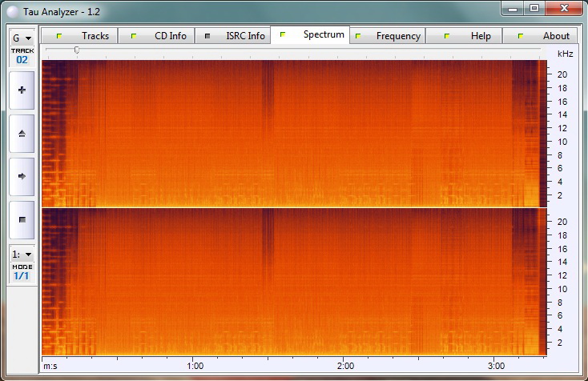The width and height of the screenshot is (588, 381).
Task: Click the green indicator on Tracks tab
Action: click(x=58, y=36)
